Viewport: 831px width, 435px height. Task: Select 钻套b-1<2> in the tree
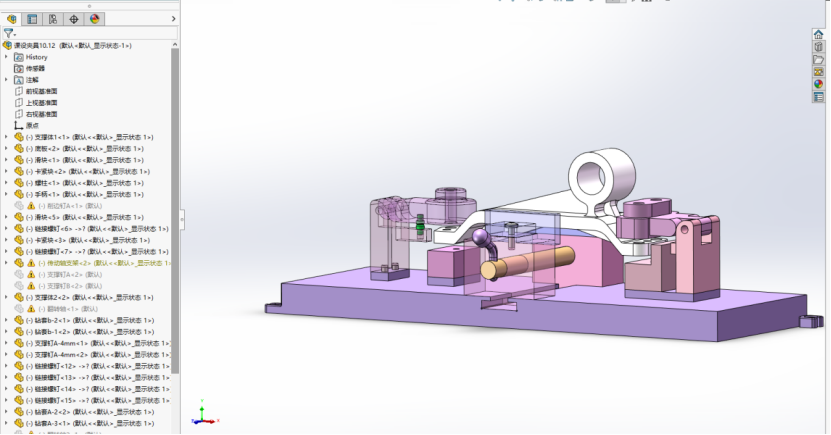point(90,332)
